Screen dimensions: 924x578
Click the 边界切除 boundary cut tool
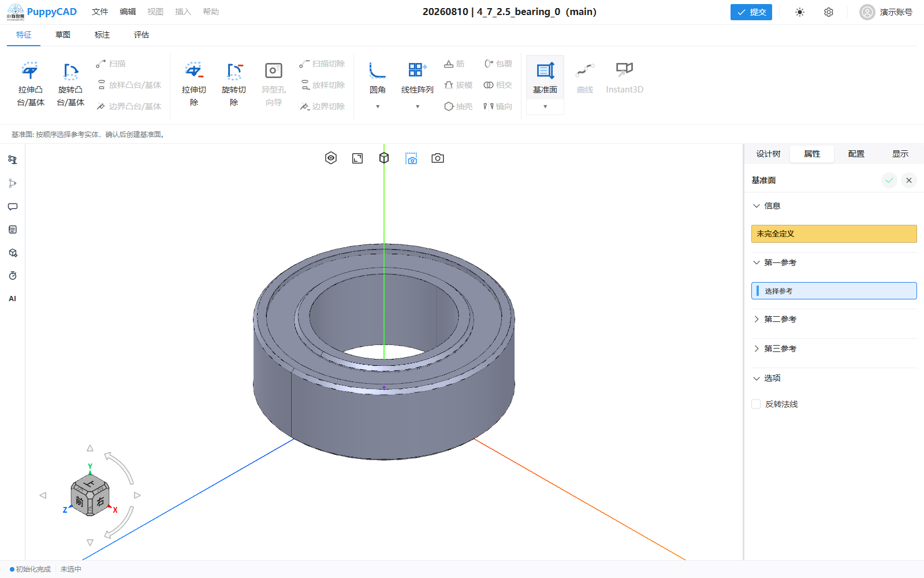[323, 106]
